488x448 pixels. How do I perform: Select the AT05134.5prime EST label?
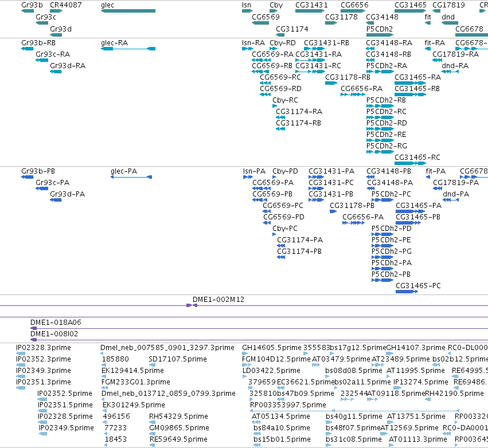[280, 416]
